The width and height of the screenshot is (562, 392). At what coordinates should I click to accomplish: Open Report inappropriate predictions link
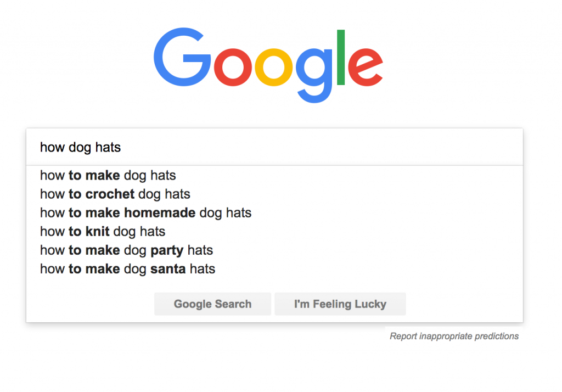pos(454,336)
